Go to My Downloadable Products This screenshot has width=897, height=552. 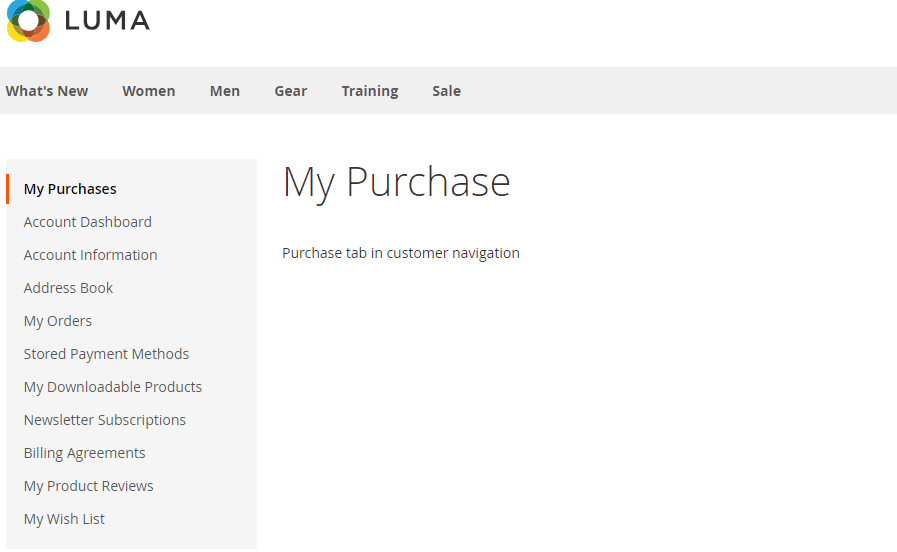pyautogui.click(x=113, y=387)
